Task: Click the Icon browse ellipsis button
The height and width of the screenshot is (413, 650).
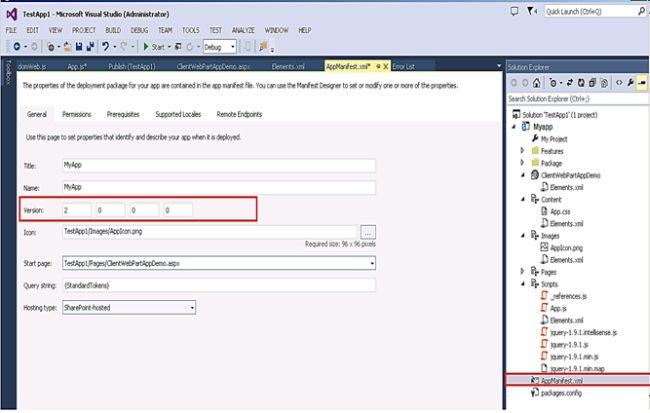Action: point(368,232)
